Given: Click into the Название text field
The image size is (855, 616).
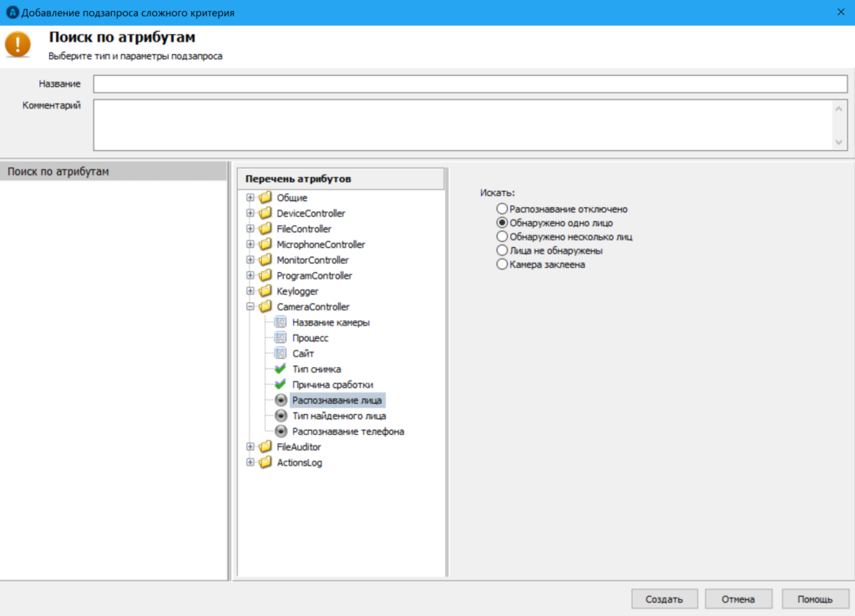Looking at the screenshot, I should point(470,84).
